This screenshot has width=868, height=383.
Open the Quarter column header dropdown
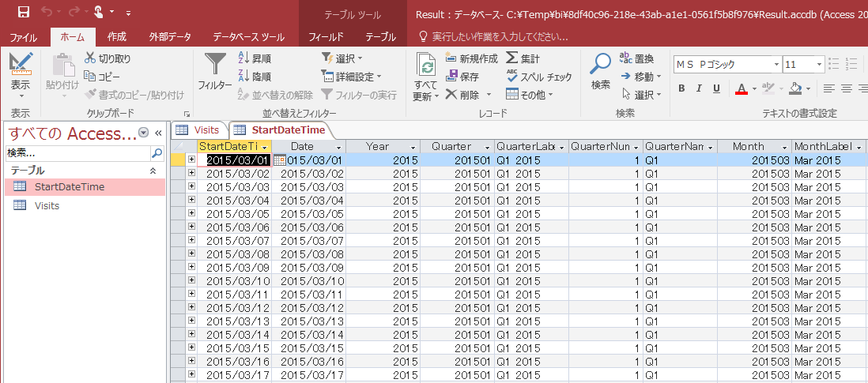pos(487,147)
